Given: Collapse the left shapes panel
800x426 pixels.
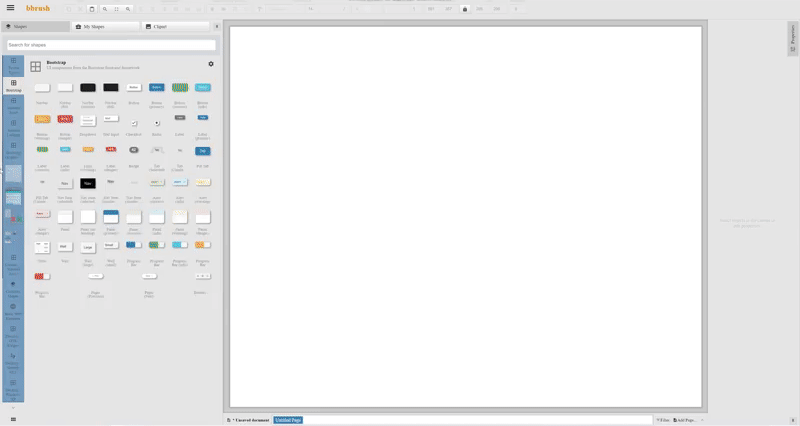Looking at the screenshot, I should point(217,26).
